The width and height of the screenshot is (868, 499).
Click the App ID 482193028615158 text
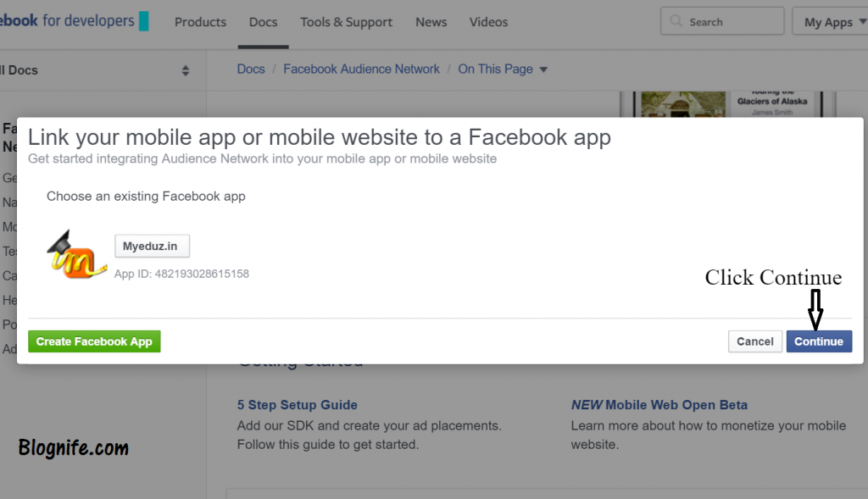point(181,274)
